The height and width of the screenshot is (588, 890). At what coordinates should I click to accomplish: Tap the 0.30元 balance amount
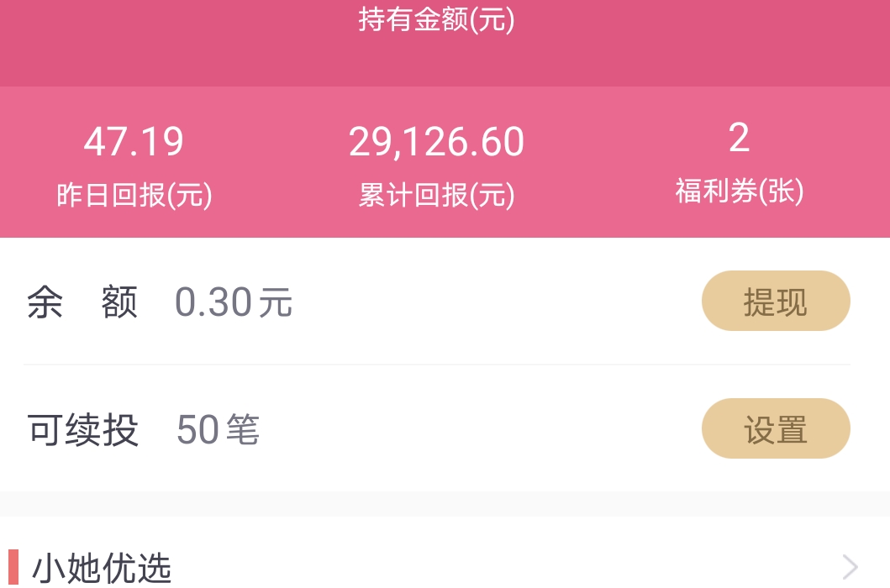[x=234, y=302]
